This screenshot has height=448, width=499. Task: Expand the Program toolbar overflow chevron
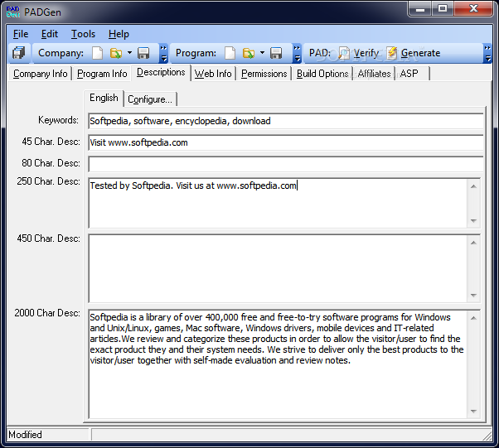coord(297,53)
